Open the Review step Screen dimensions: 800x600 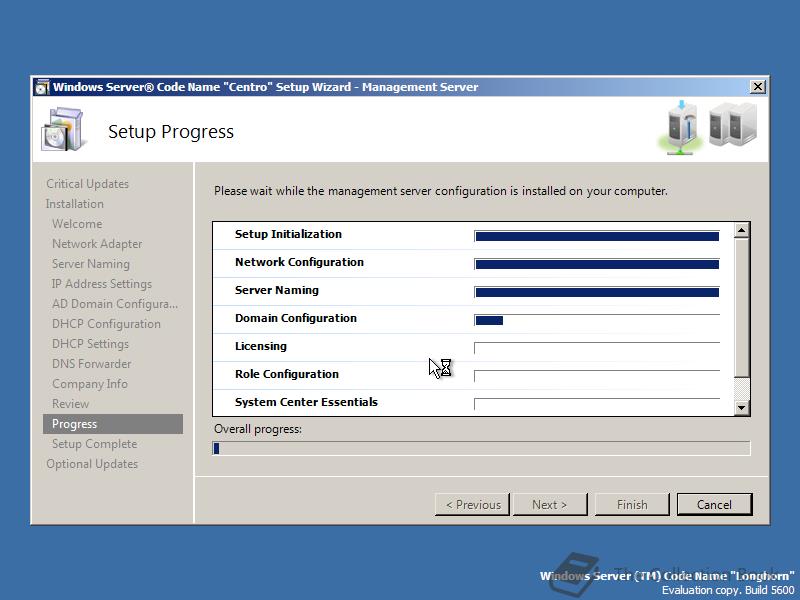[x=70, y=404]
